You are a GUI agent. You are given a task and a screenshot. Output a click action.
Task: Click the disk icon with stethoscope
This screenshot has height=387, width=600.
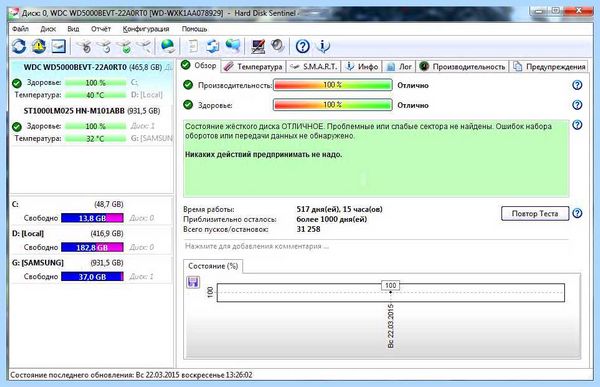(x=85, y=46)
